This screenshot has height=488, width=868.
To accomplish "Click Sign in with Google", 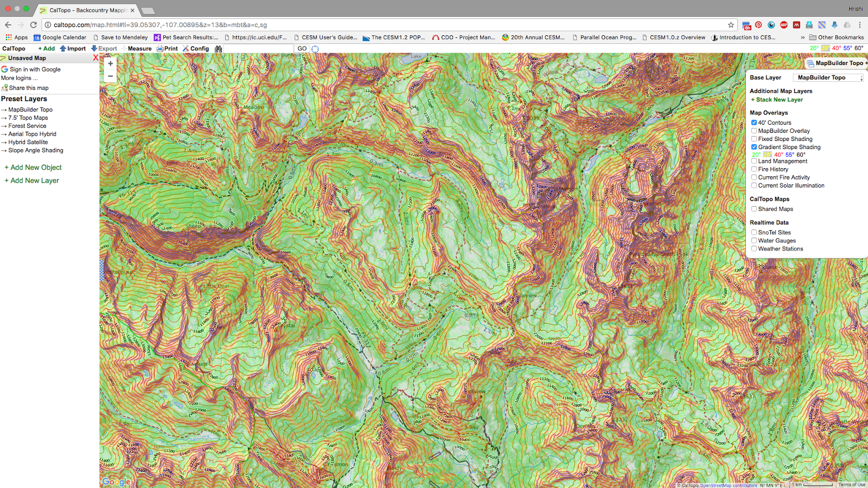I will coord(31,69).
